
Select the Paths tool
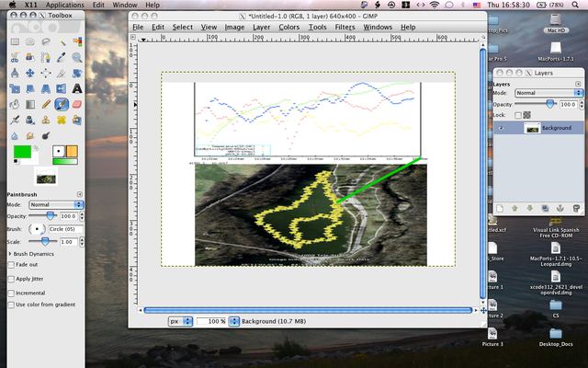[46, 57]
